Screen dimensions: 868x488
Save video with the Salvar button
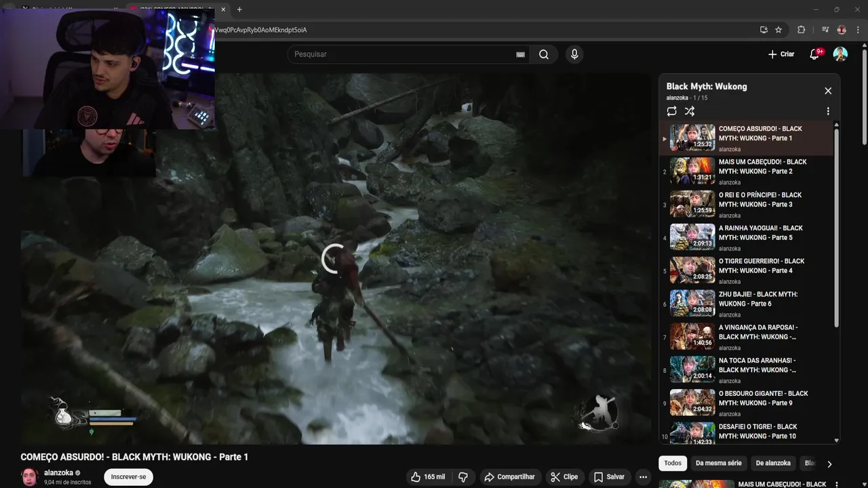tap(609, 477)
